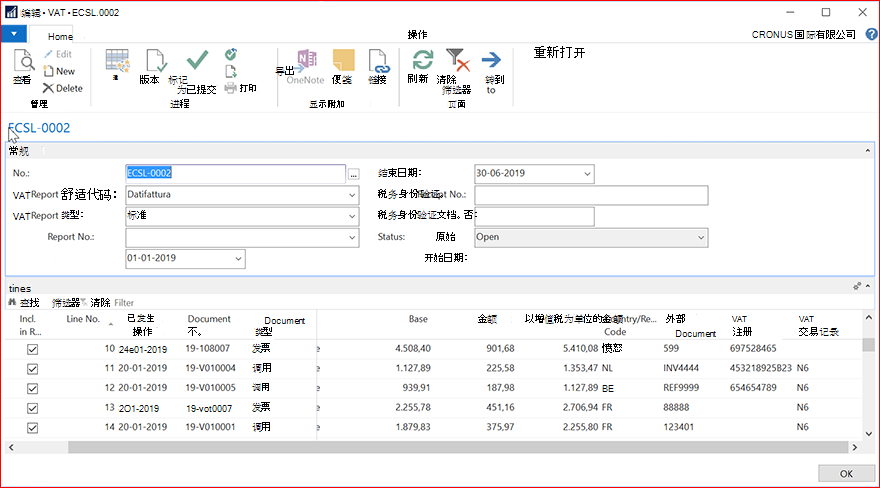Toggle checkbox for line 14

pyautogui.click(x=33, y=428)
